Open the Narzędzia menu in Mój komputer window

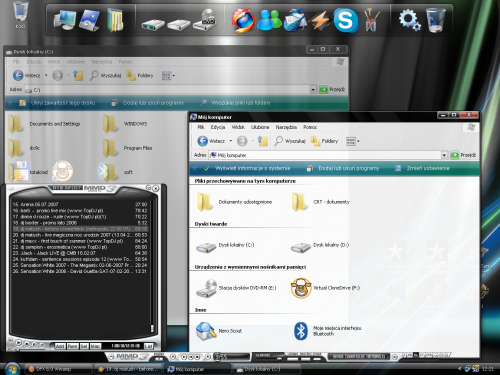[286, 127]
